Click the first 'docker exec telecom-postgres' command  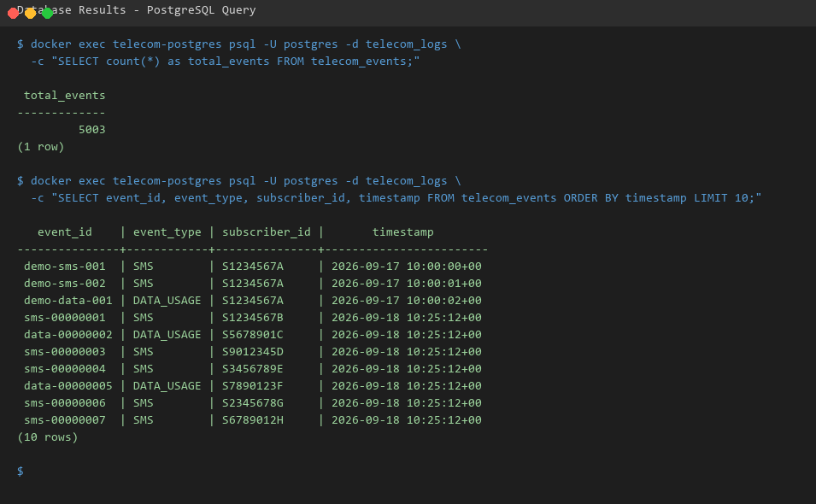239,44
